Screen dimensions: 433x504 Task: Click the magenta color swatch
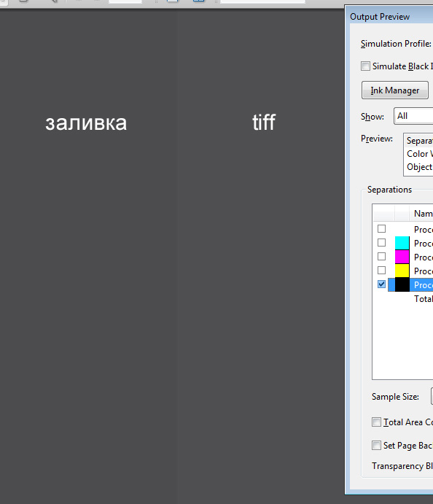pos(402,257)
